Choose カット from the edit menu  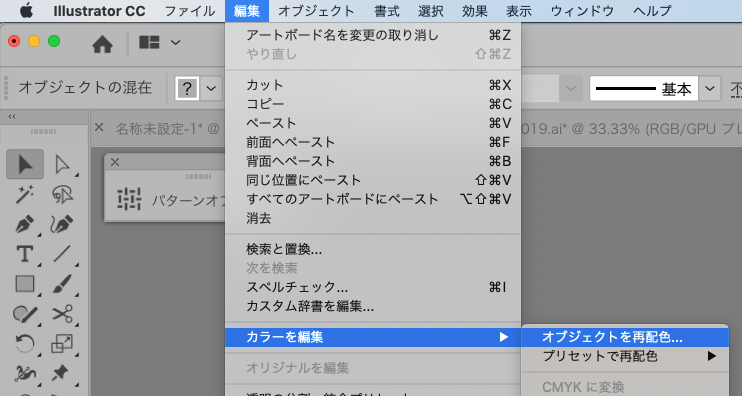point(373,85)
